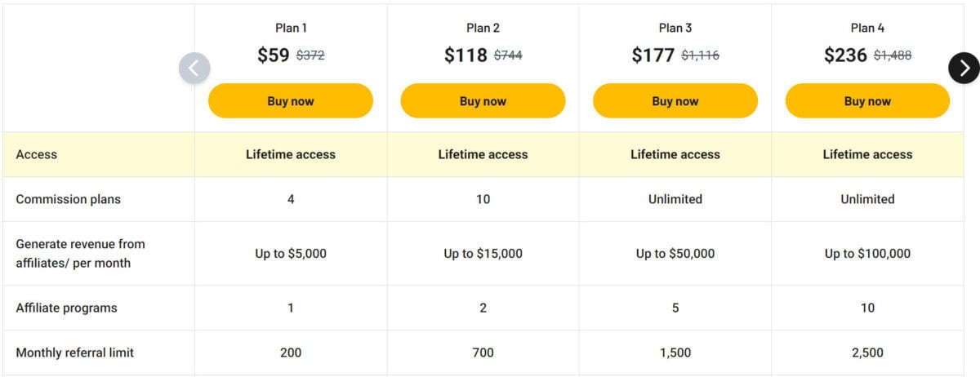Image resolution: width=980 pixels, height=377 pixels.
Task: Click the Commission plans row label
Action: coord(67,199)
